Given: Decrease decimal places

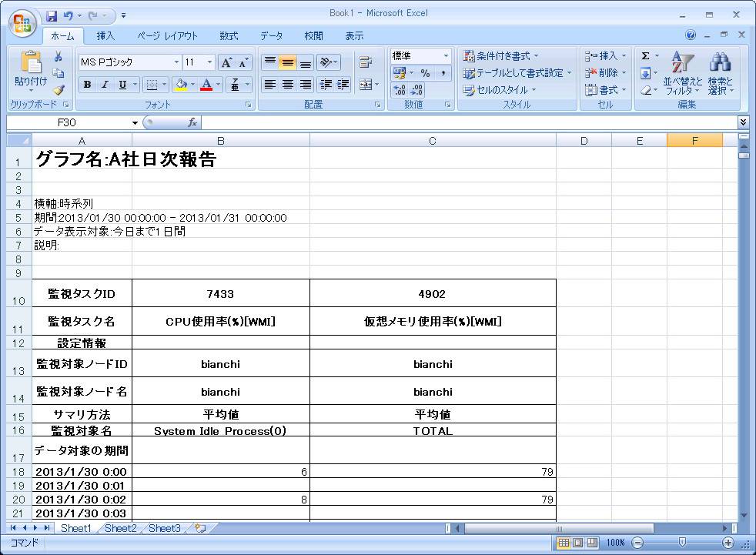Looking at the screenshot, I should [417, 90].
